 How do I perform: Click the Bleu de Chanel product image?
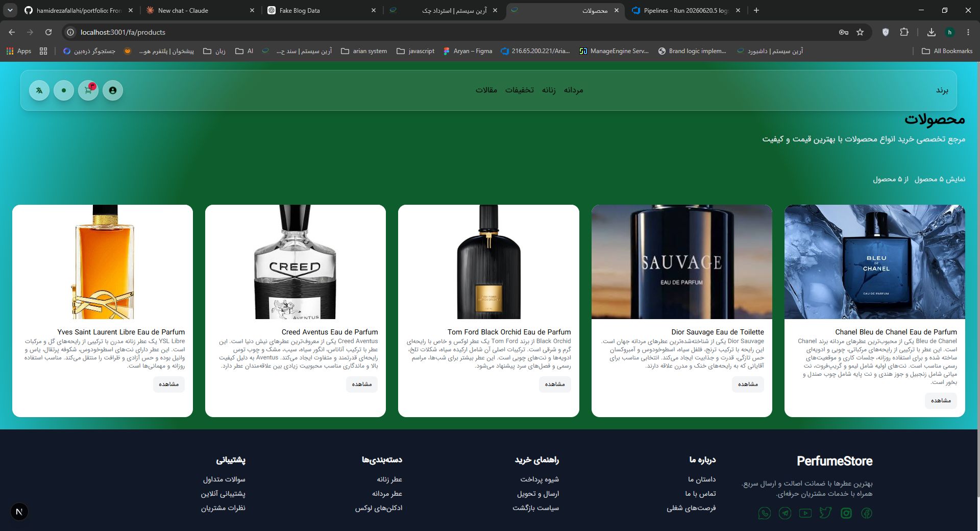click(x=875, y=262)
